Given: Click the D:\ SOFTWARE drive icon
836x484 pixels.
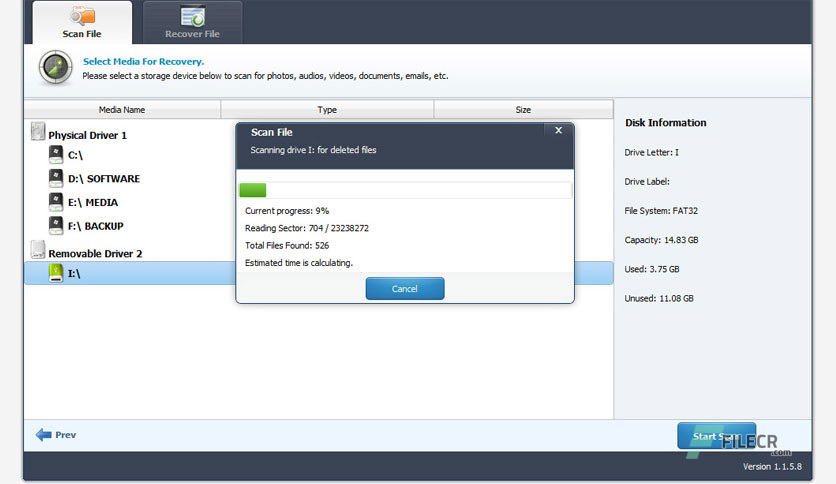Looking at the screenshot, I should tap(56, 178).
